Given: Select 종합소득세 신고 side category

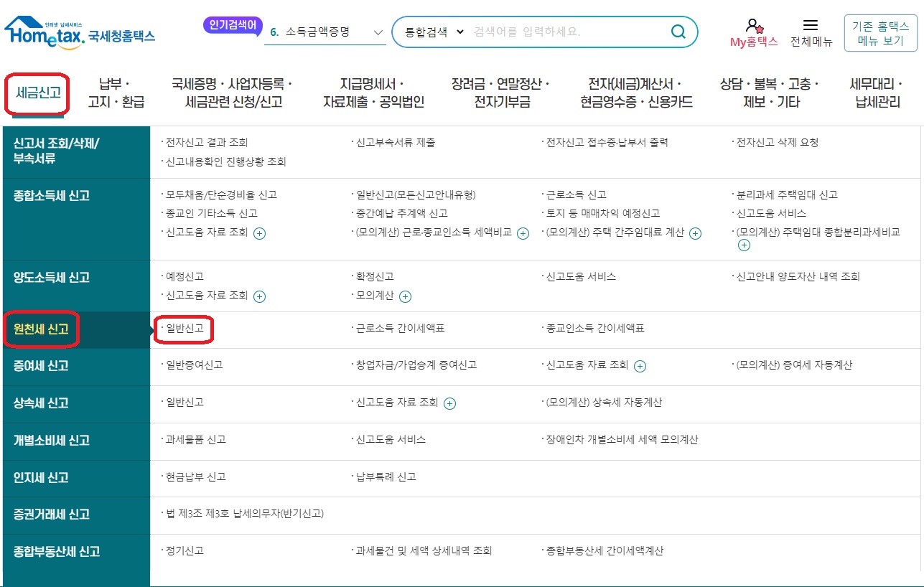Looking at the screenshot, I should [x=76, y=219].
